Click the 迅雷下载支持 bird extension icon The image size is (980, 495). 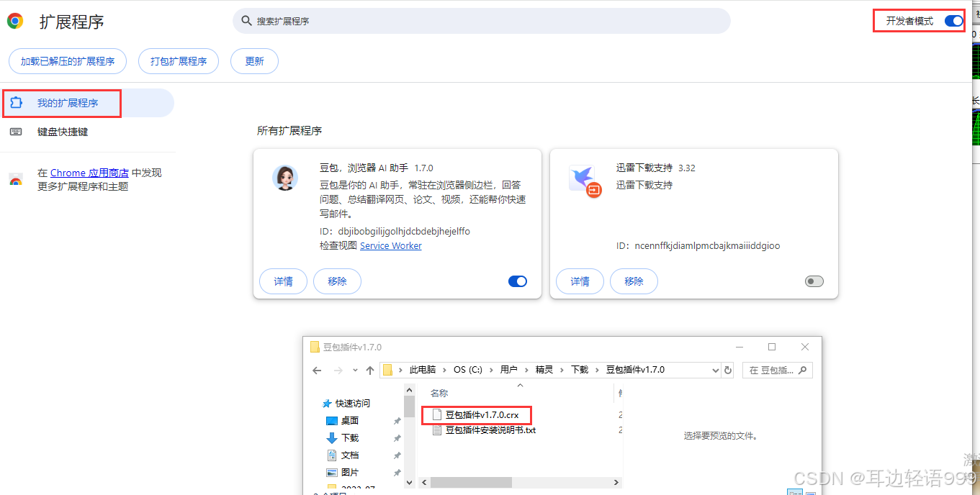(x=584, y=181)
